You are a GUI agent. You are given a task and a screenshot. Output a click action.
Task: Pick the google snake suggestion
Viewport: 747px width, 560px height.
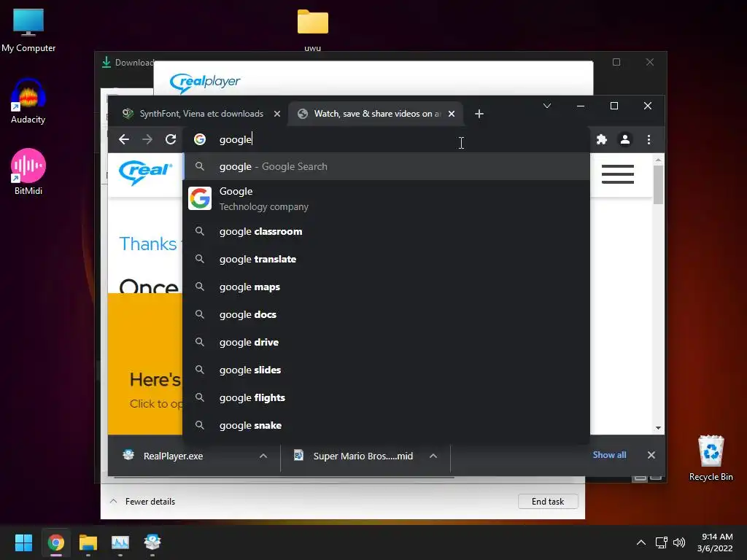point(386,425)
